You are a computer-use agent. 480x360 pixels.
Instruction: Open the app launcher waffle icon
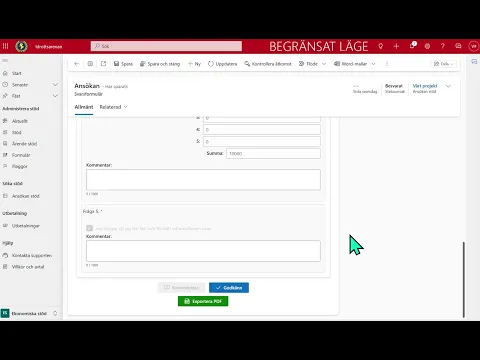tap(5, 46)
